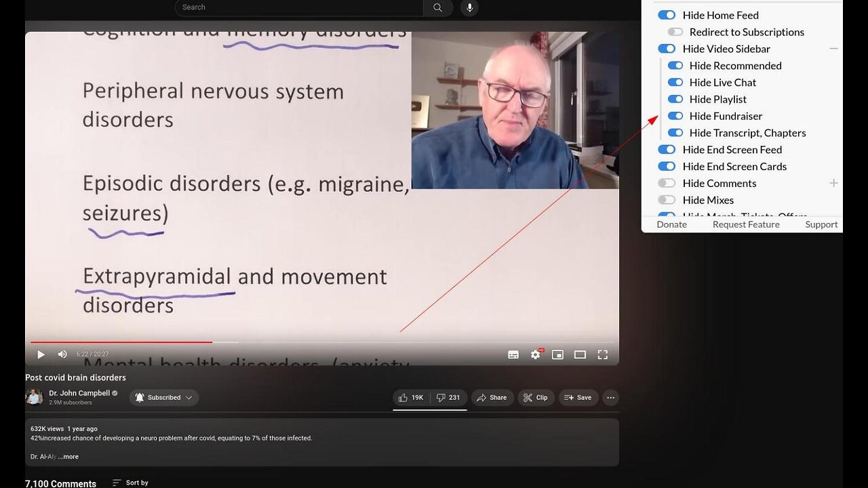Toggle Hide Fundraiser switch
Screen dimensions: 868x488
pos(675,117)
